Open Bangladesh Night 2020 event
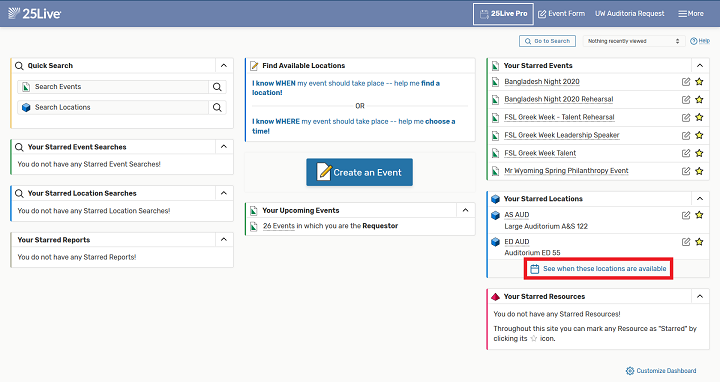This screenshot has width=720, height=382. (542, 82)
